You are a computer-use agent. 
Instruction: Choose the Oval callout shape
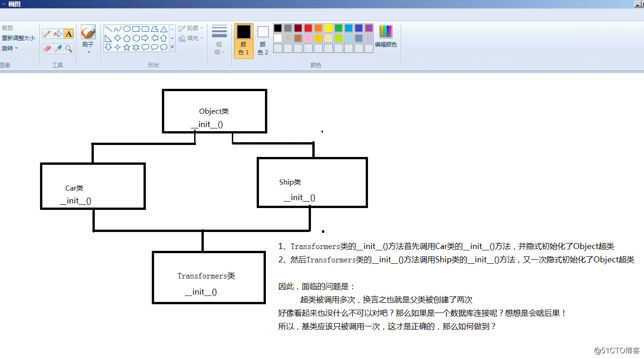[155, 47]
